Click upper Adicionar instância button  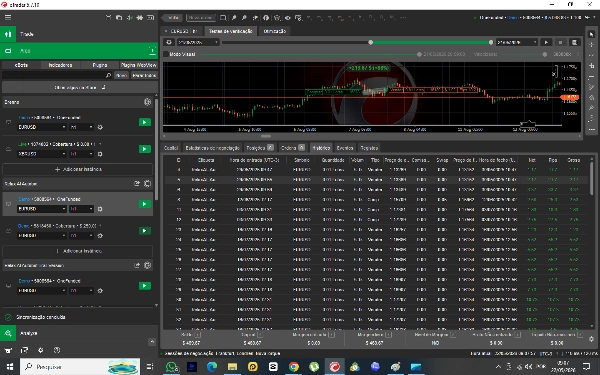click(x=78, y=169)
